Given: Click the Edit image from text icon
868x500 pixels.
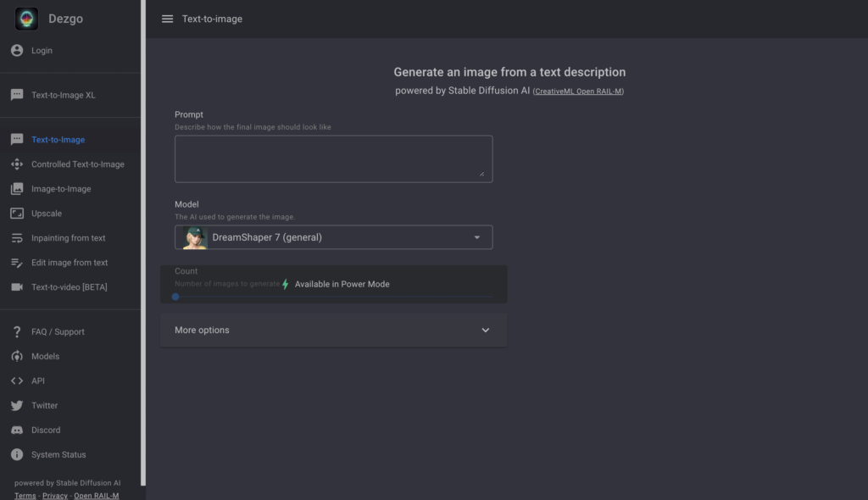Looking at the screenshot, I should point(17,263).
